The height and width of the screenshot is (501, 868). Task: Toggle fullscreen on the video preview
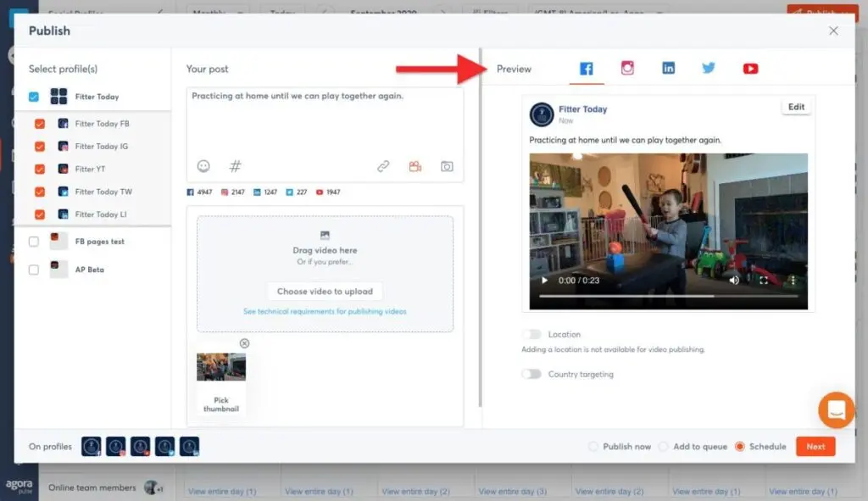point(763,281)
